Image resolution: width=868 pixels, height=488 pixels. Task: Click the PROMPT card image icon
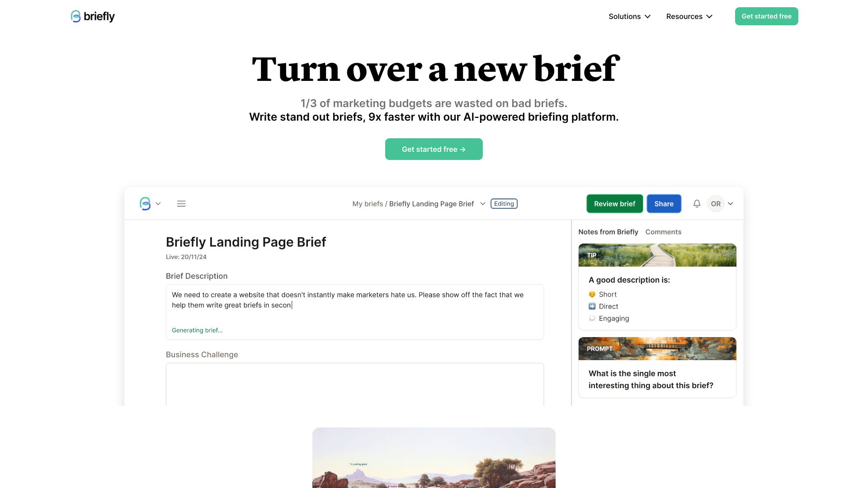[x=657, y=348]
